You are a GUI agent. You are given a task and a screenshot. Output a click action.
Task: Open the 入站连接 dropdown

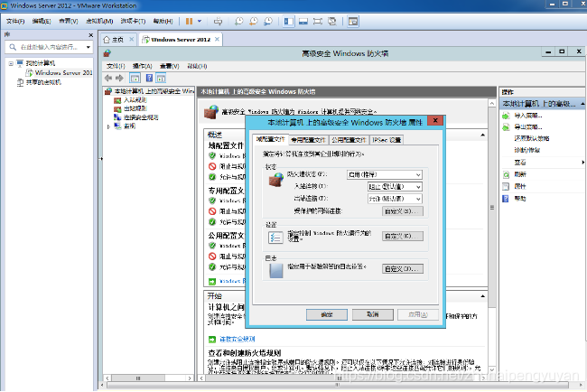[x=395, y=186]
